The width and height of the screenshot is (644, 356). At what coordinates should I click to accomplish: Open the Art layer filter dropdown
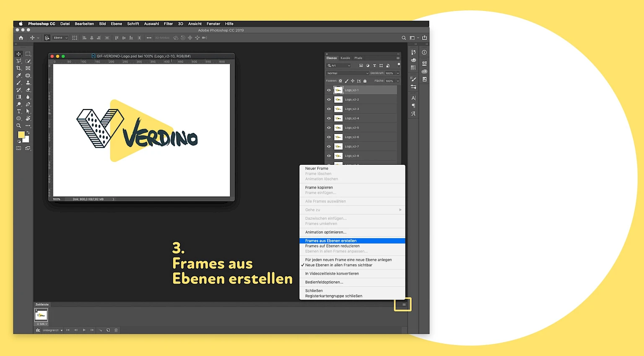(339, 65)
